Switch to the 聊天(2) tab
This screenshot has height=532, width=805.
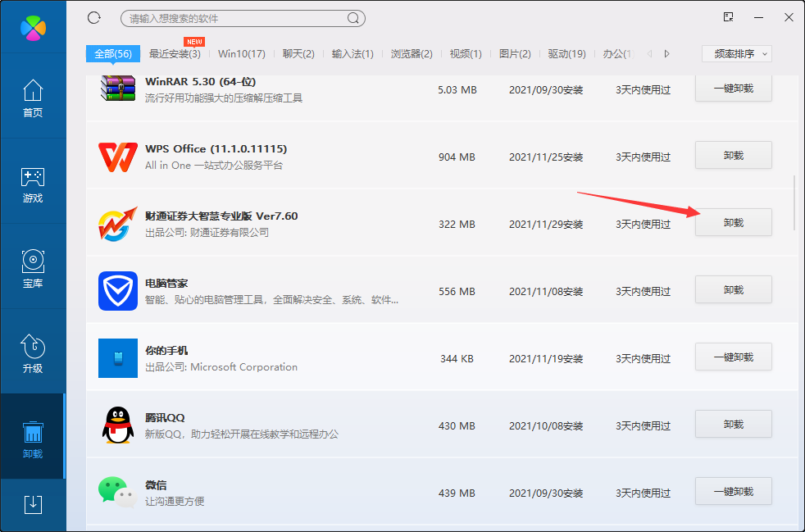[298, 54]
